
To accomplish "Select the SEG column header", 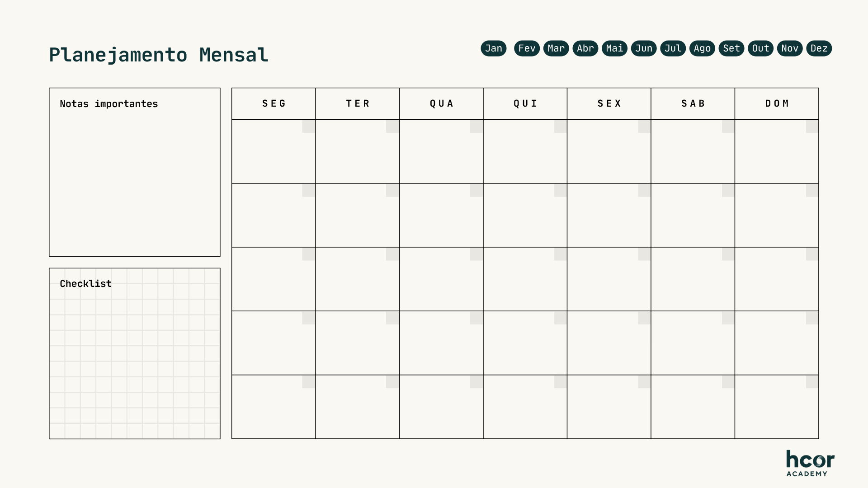I will [x=274, y=103].
